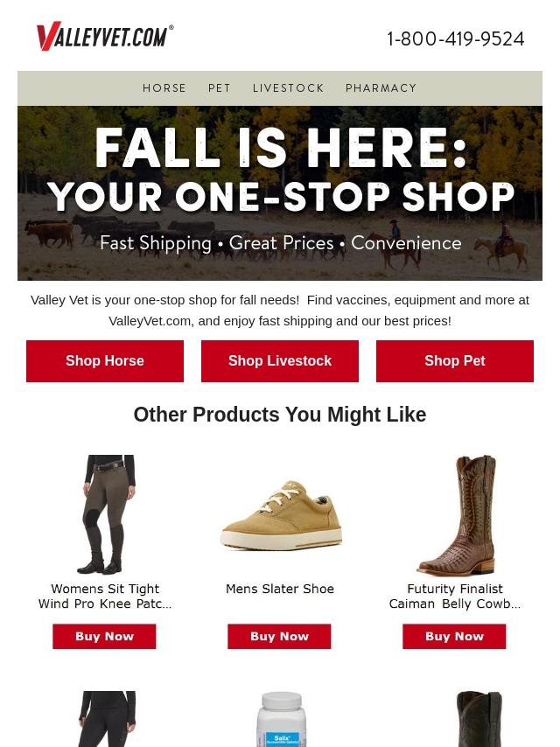View the Womens Sit Tight breeches image
This screenshot has width=560, height=747.
point(105,514)
